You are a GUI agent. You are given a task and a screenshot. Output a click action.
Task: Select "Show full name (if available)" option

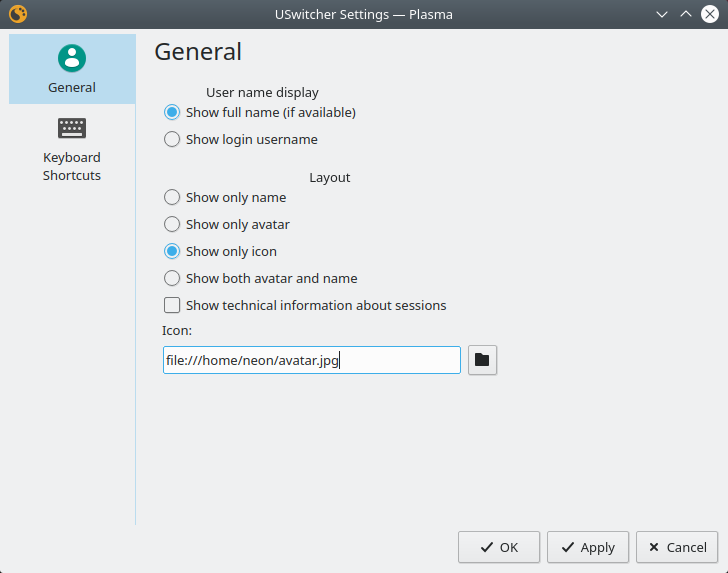coord(172,113)
